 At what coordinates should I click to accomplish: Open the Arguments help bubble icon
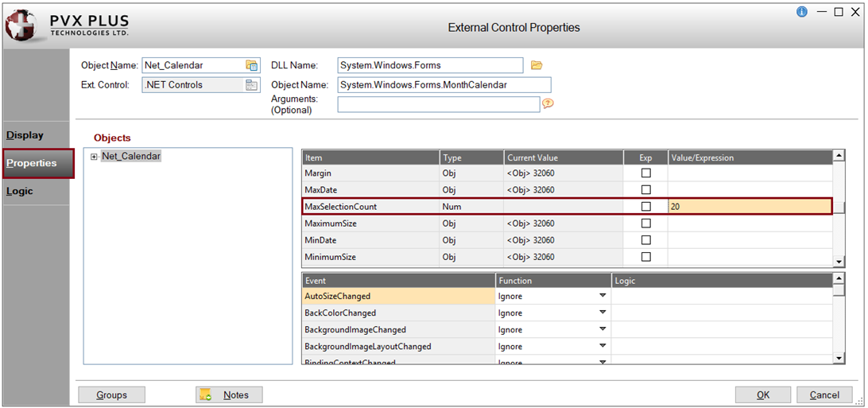click(x=548, y=103)
